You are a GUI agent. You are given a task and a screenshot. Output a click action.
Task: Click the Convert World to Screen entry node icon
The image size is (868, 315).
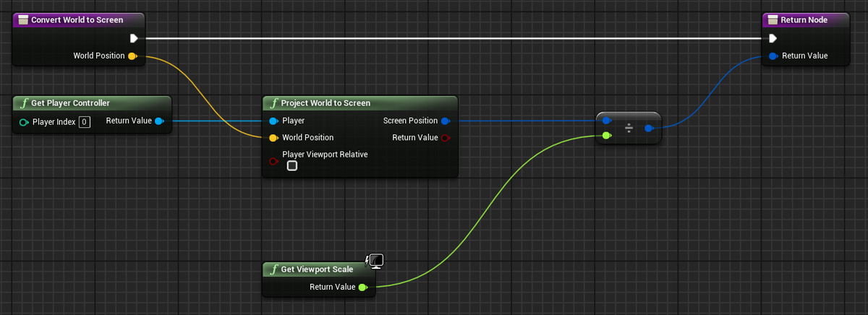22,20
